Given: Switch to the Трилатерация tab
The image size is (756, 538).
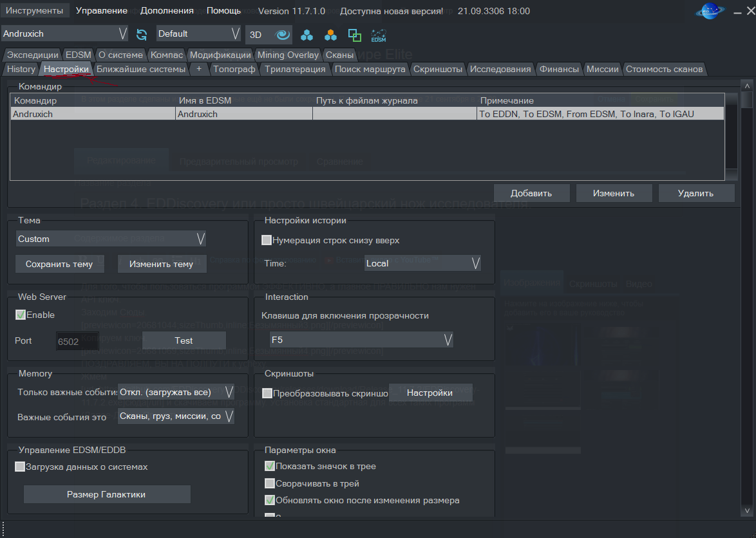Looking at the screenshot, I should 295,69.
